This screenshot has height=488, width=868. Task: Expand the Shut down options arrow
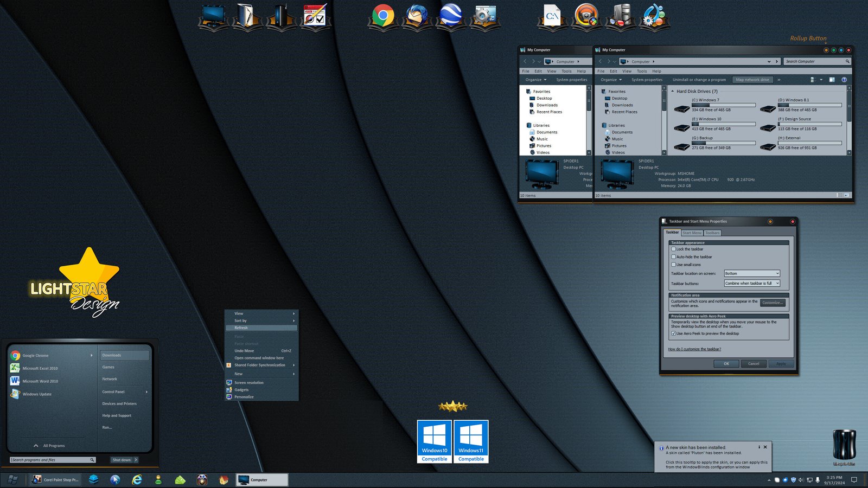(136, 460)
